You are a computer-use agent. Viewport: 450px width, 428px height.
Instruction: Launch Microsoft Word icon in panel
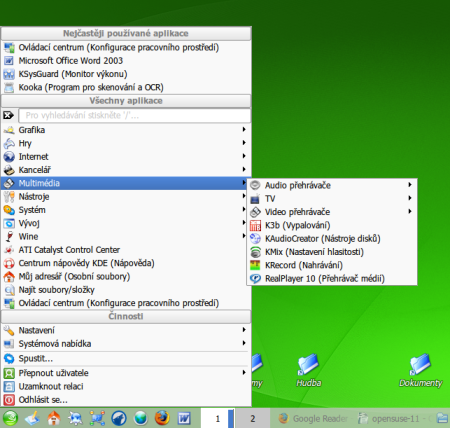point(184,418)
